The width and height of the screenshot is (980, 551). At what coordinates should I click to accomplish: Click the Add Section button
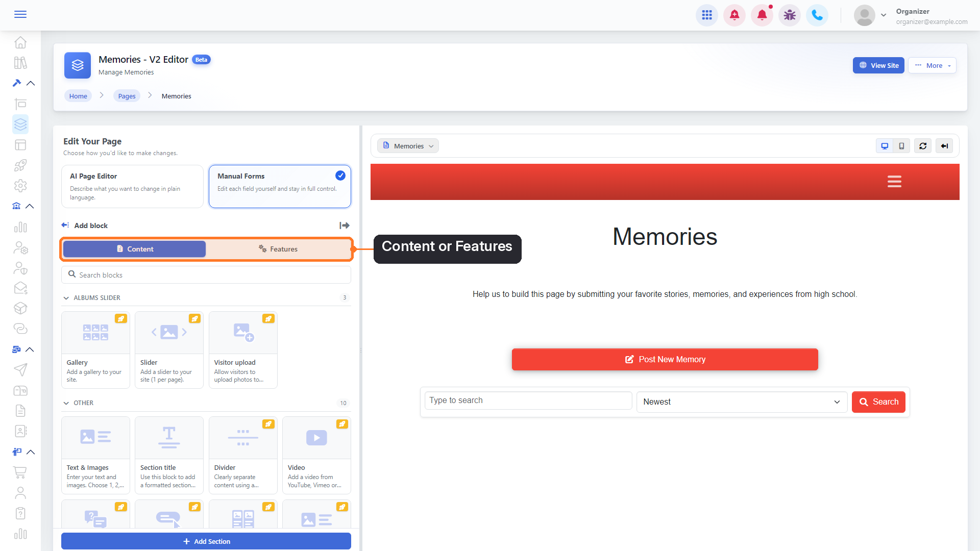coord(206,541)
